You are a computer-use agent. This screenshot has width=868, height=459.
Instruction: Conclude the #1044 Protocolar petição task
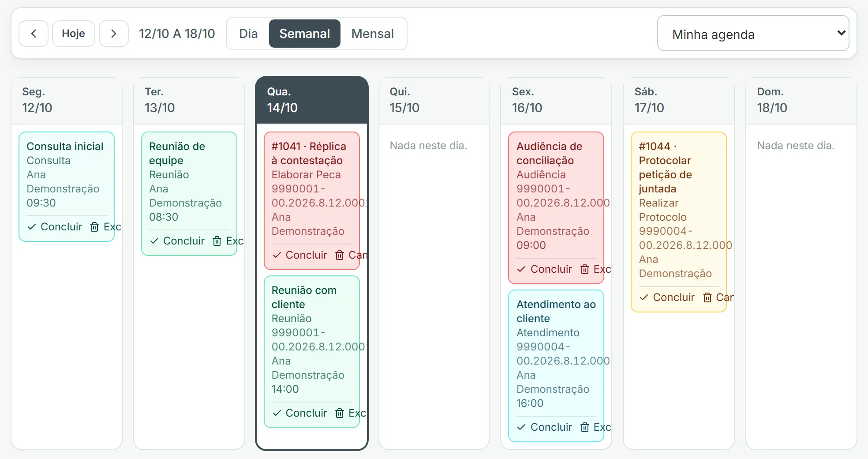pos(667,297)
